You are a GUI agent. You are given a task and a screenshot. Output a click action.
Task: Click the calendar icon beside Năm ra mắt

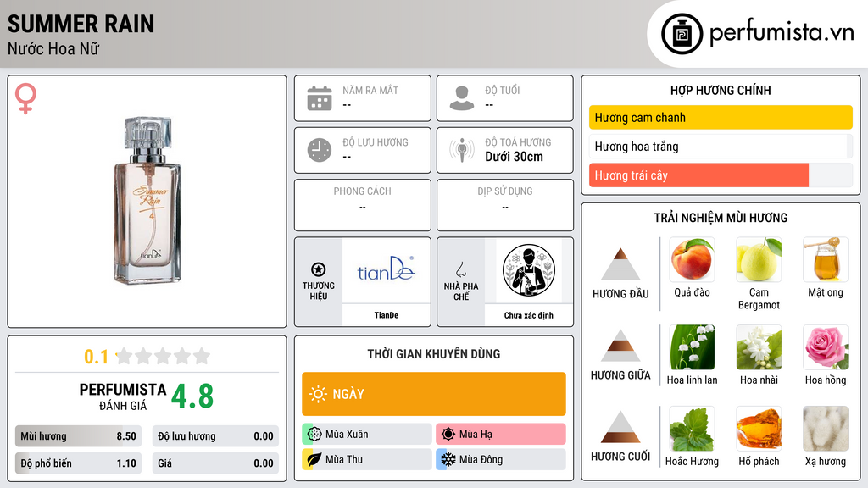(320, 98)
